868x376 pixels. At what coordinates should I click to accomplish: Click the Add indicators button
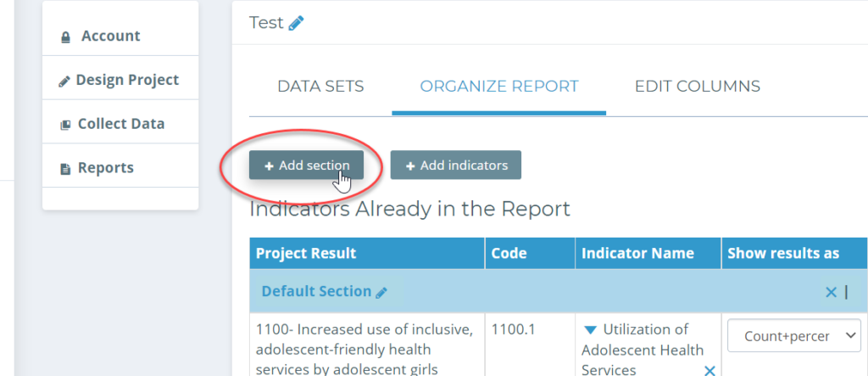(455, 166)
